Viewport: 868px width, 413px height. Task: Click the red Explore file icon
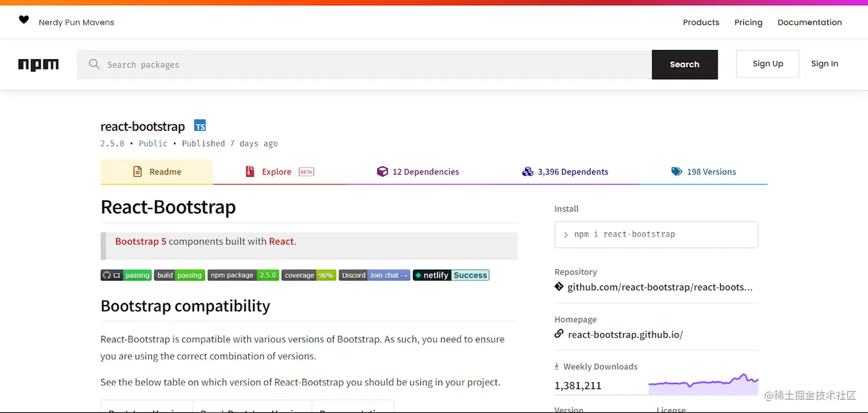tap(250, 172)
